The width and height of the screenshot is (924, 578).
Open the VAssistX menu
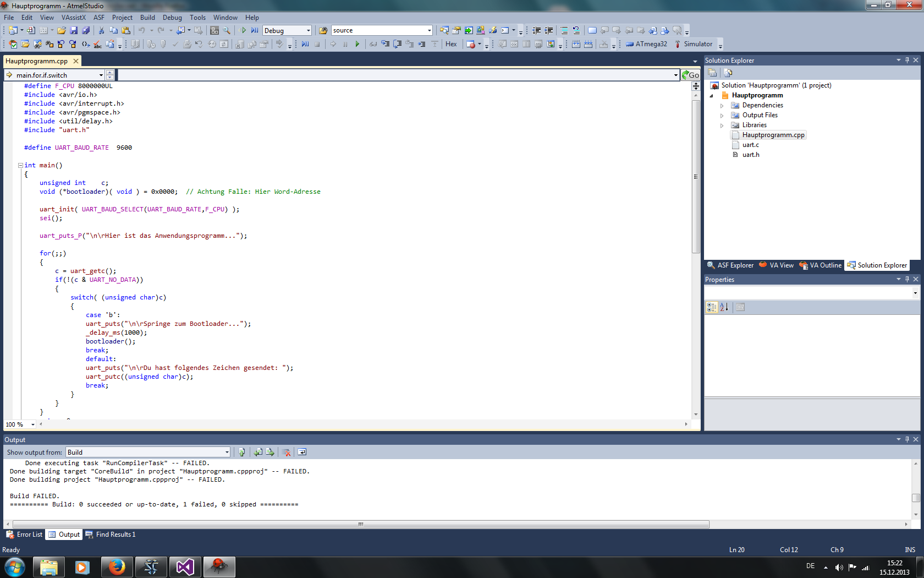tap(74, 17)
